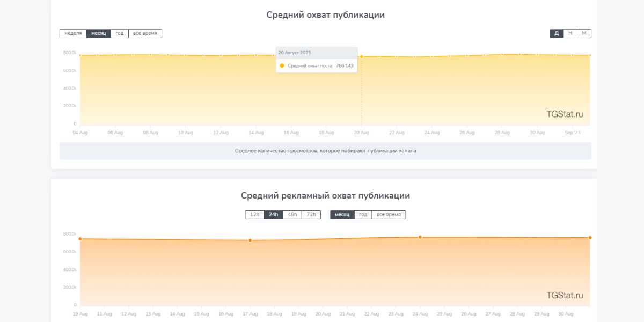This screenshot has height=322, width=644.
Task: Show "все время" for the advertising reach chart
Action: pyautogui.click(x=389, y=215)
